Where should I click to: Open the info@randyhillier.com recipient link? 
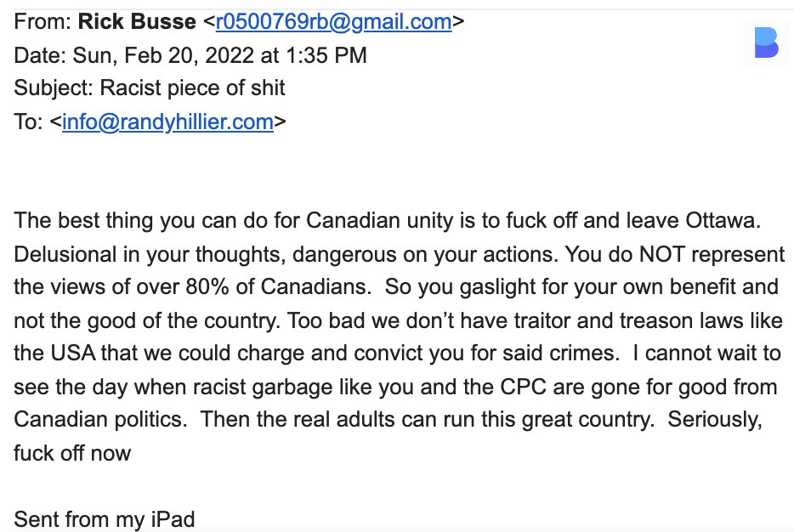167,122
